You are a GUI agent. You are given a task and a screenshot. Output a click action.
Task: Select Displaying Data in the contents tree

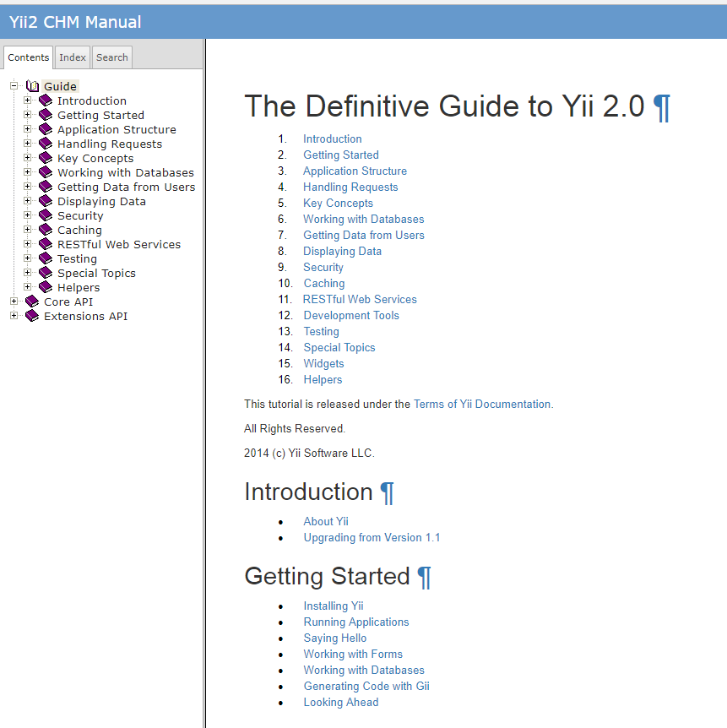coord(101,202)
